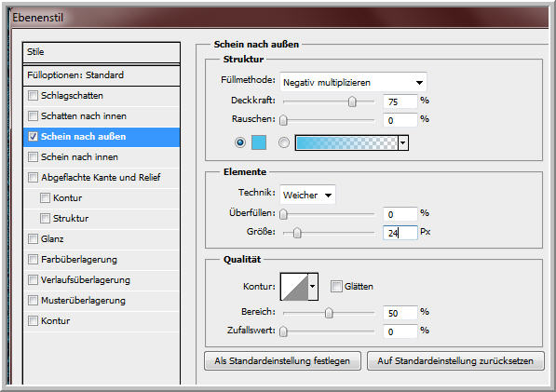Expand the gradient picker arrow
556x392 pixels.
[403, 142]
